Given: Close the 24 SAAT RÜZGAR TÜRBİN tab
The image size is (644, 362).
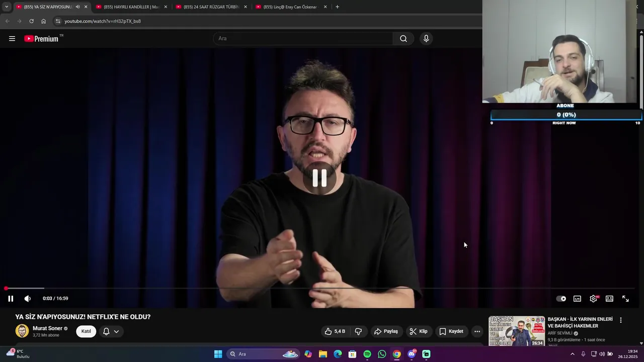Looking at the screenshot, I should (246, 7).
